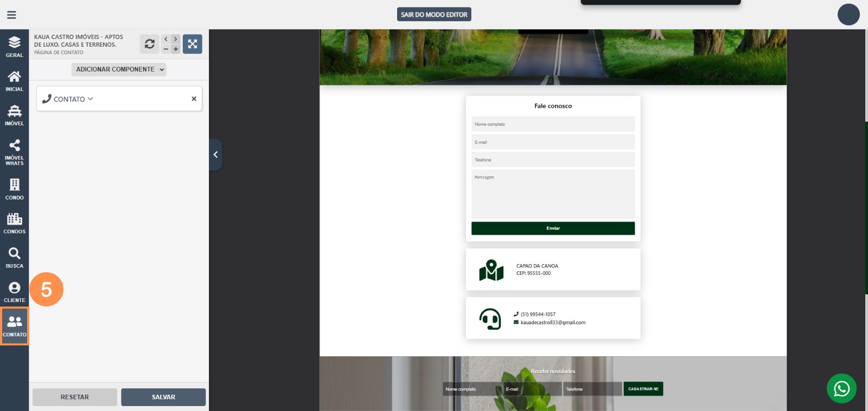Viewport: 868px width, 411px height.
Task: Remove the Contato component with X
Action: pyautogui.click(x=194, y=99)
